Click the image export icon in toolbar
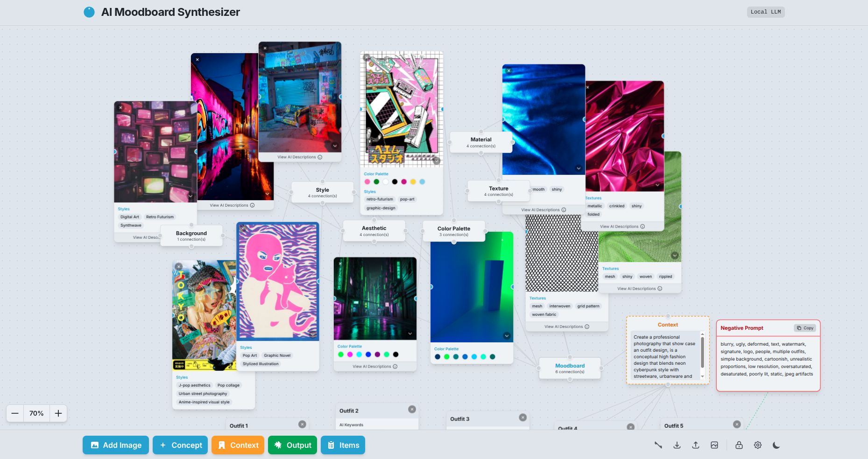This screenshot has height=459, width=868. coord(714,445)
